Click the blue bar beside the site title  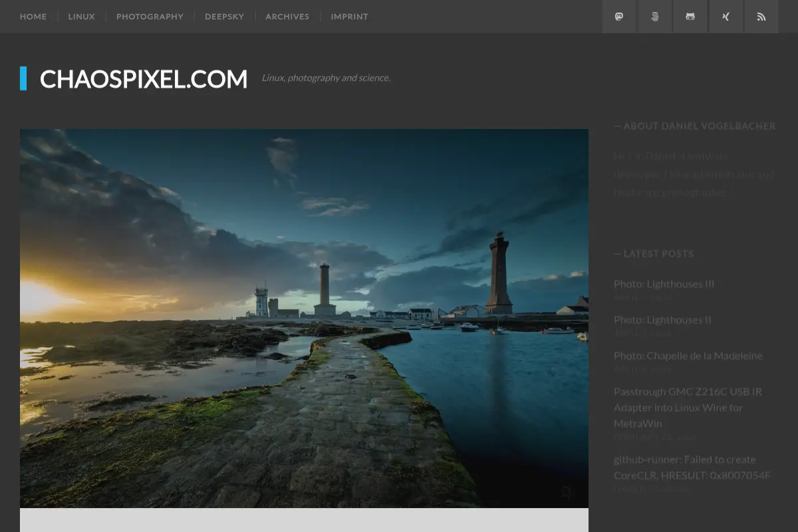coord(23,78)
